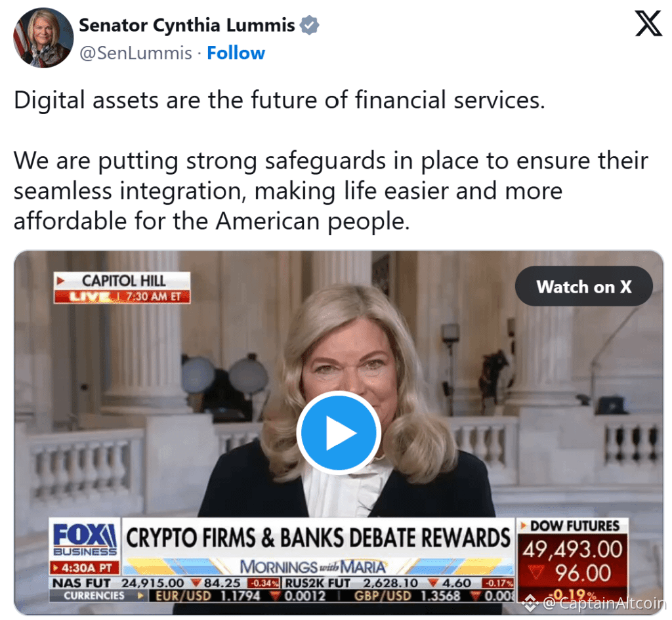Click the CaptainAltcoin watermark logo
The height and width of the screenshot is (620, 672).
(531, 604)
